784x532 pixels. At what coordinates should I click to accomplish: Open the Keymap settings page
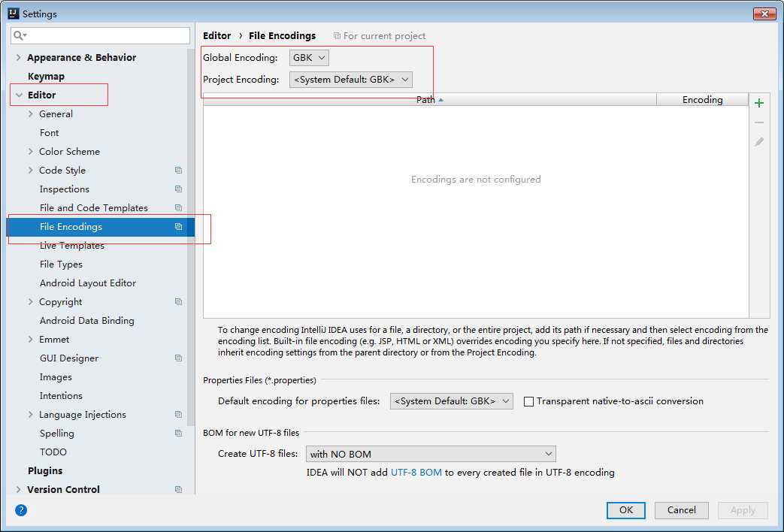point(46,76)
